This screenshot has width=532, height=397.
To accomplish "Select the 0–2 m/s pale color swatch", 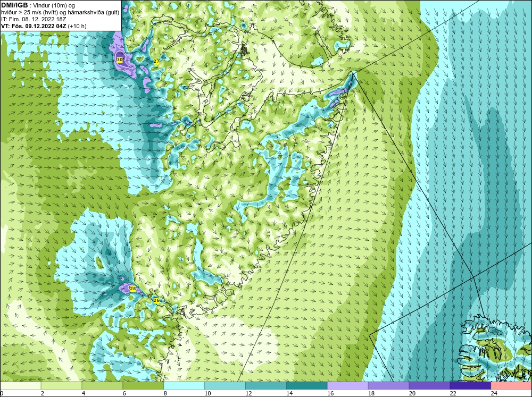I will [x=21, y=386].
